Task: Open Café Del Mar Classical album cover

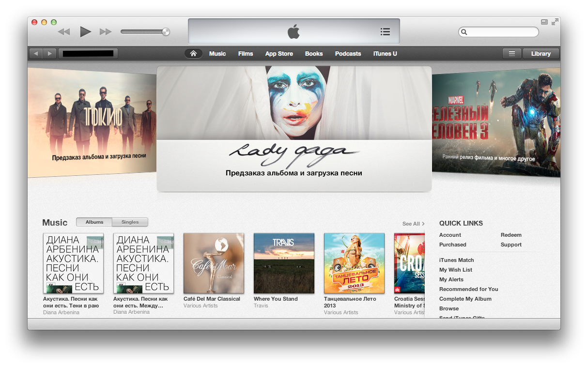Action: tap(214, 263)
